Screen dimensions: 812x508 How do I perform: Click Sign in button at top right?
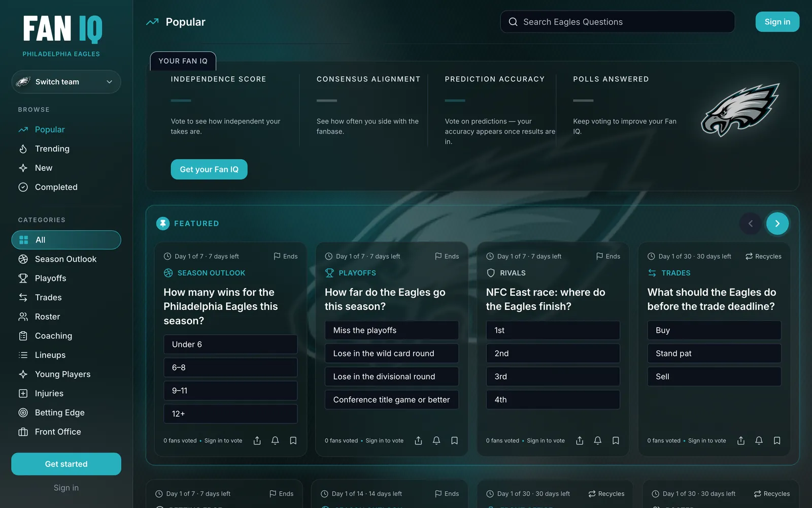[x=777, y=22]
